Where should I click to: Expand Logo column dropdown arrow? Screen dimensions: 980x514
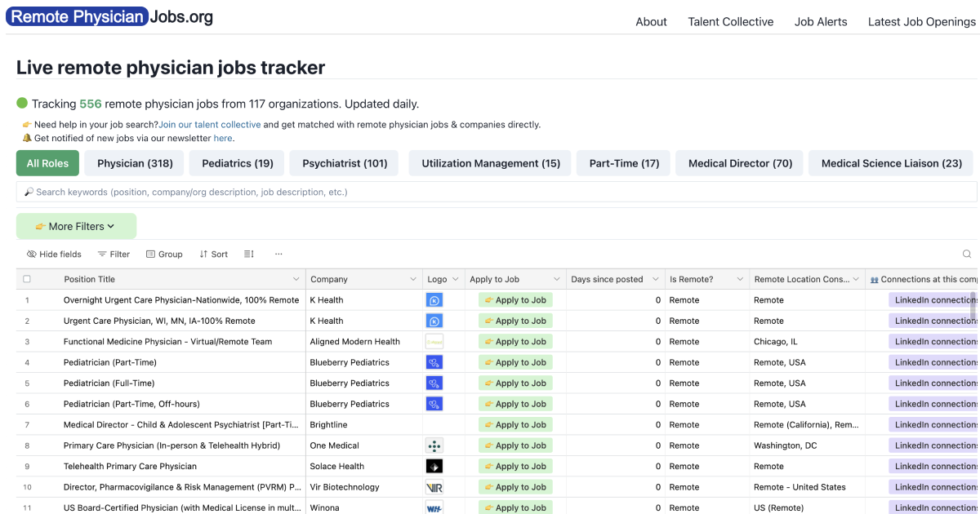click(x=456, y=279)
